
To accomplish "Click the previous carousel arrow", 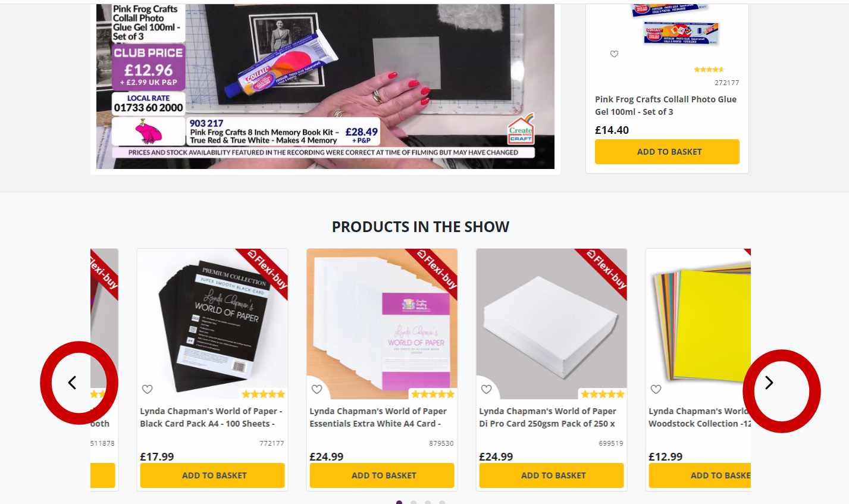I will 72,383.
